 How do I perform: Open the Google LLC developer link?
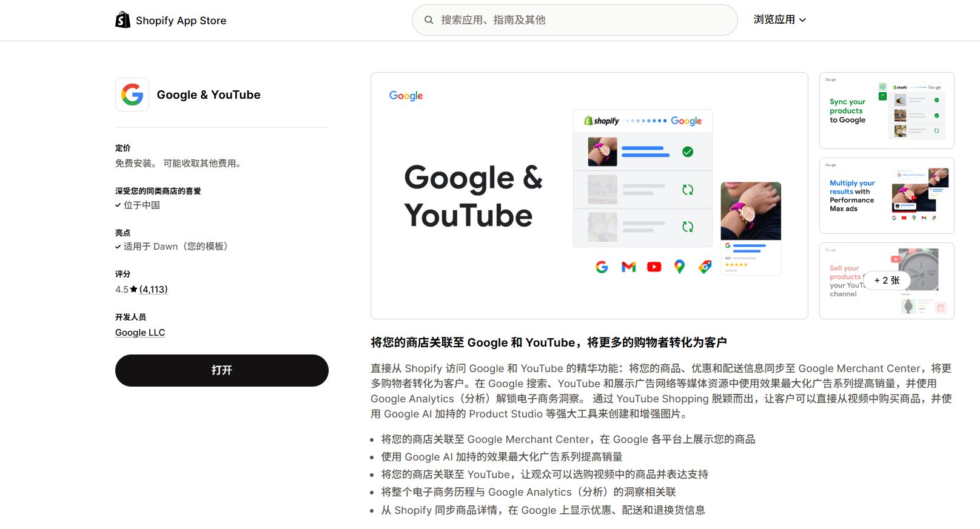coord(140,332)
